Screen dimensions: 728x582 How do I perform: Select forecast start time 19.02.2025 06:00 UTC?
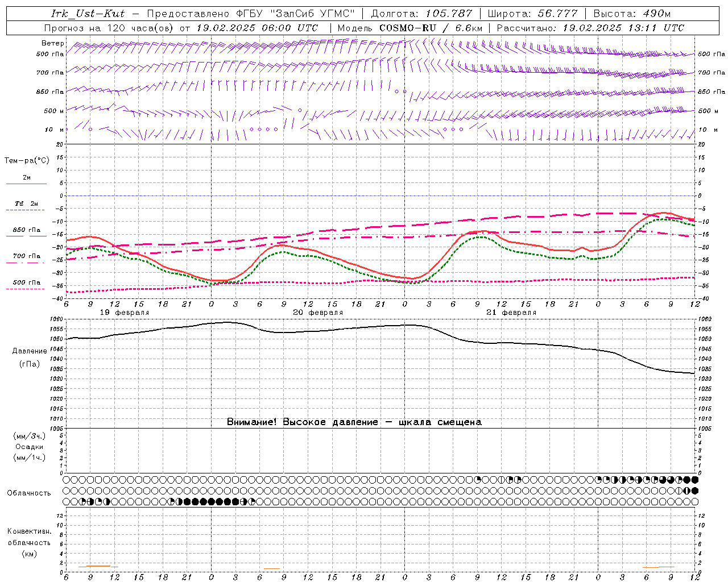click(257, 28)
